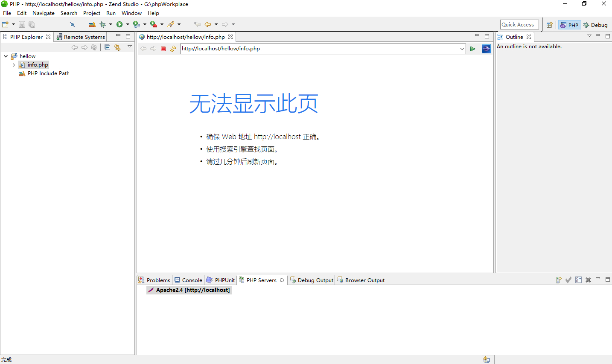This screenshot has width=612, height=364.
Task: Open the Outline view menu triangle
Action: tap(589, 36)
